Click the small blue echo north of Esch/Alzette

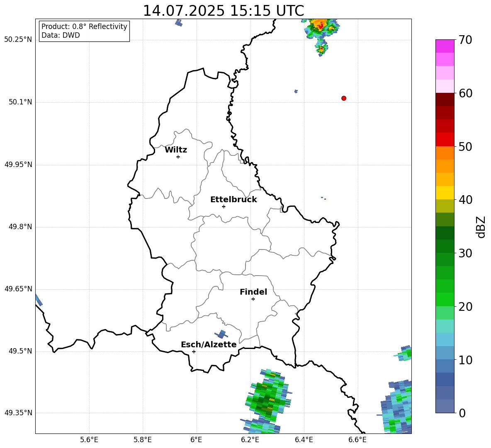[x=222, y=334]
